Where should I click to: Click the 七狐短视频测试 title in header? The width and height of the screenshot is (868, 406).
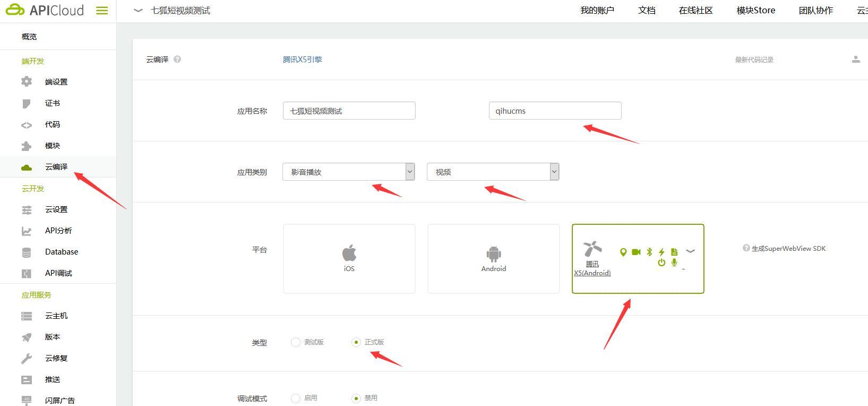tap(181, 11)
